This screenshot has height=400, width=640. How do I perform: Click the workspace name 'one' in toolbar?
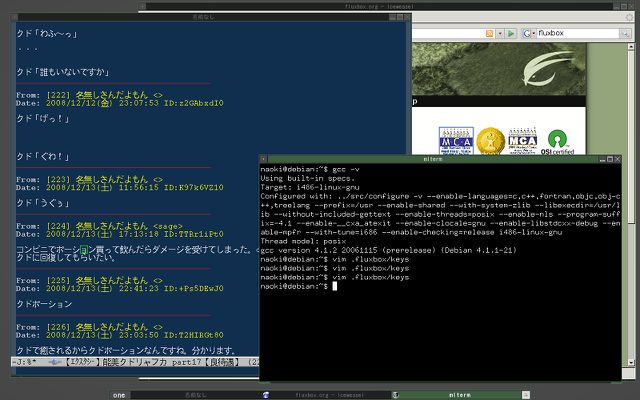(118, 394)
